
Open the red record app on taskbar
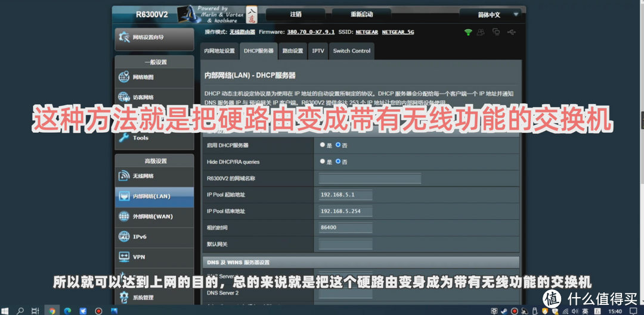(x=98, y=311)
